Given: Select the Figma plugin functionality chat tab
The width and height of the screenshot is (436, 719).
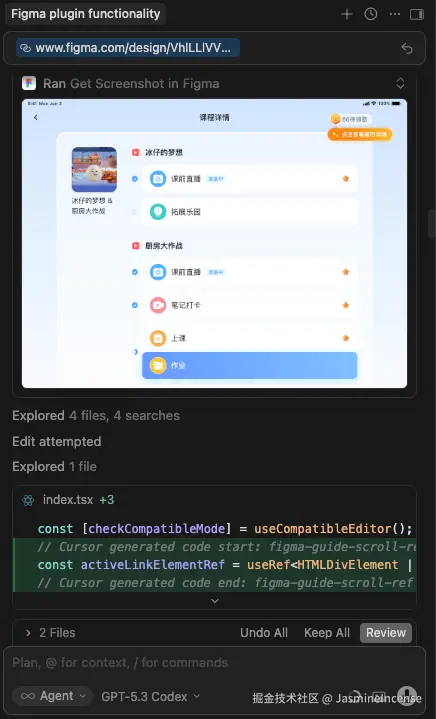Looking at the screenshot, I should point(86,14).
